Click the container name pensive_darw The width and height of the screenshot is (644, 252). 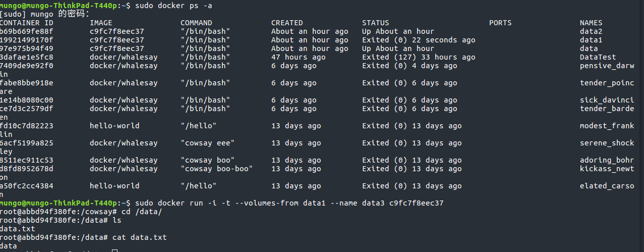pyautogui.click(x=607, y=66)
